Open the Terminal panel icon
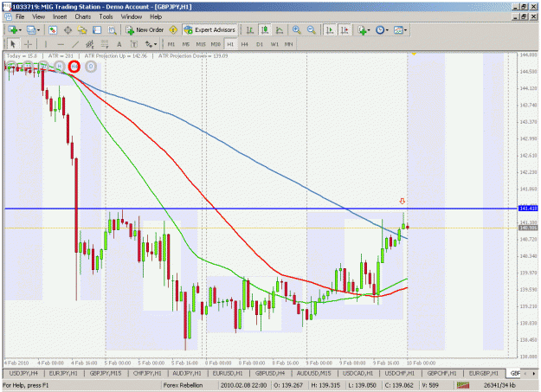541x392 pixels. pyautogui.click(x=97, y=30)
